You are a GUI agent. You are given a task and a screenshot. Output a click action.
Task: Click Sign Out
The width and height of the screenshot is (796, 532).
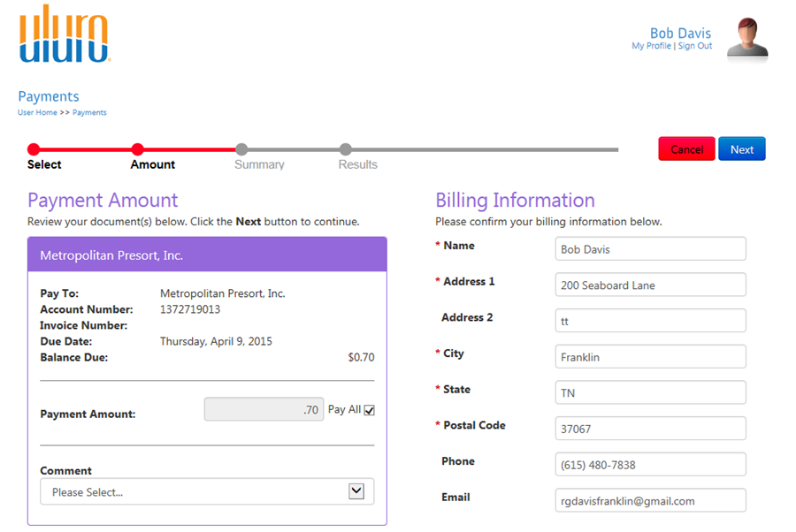pyautogui.click(x=695, y=46)
